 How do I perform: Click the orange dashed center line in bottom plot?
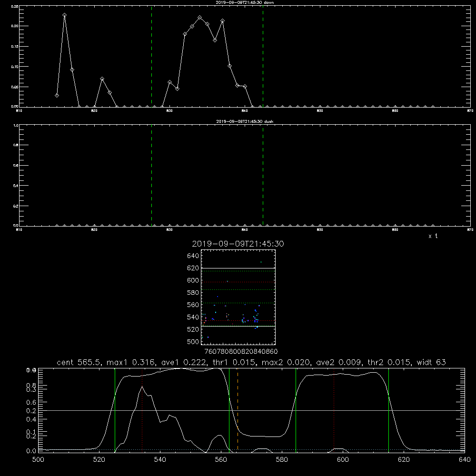(238, 410)
